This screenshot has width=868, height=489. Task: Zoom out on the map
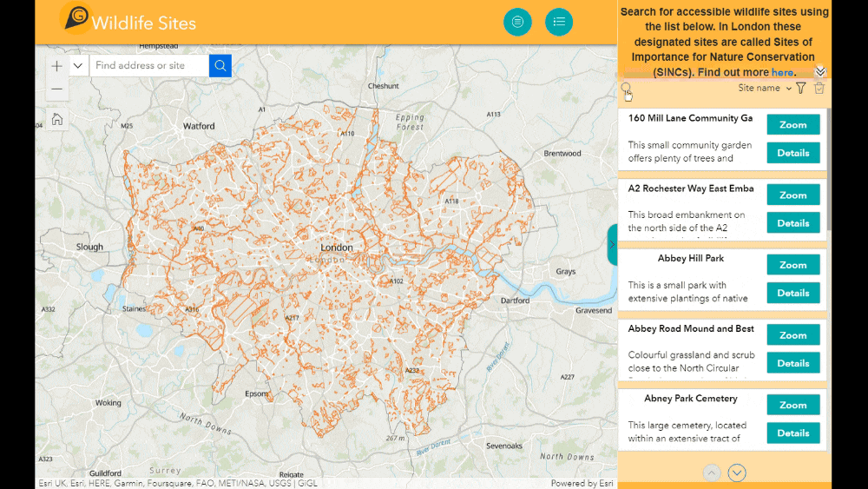coord(57,89)
